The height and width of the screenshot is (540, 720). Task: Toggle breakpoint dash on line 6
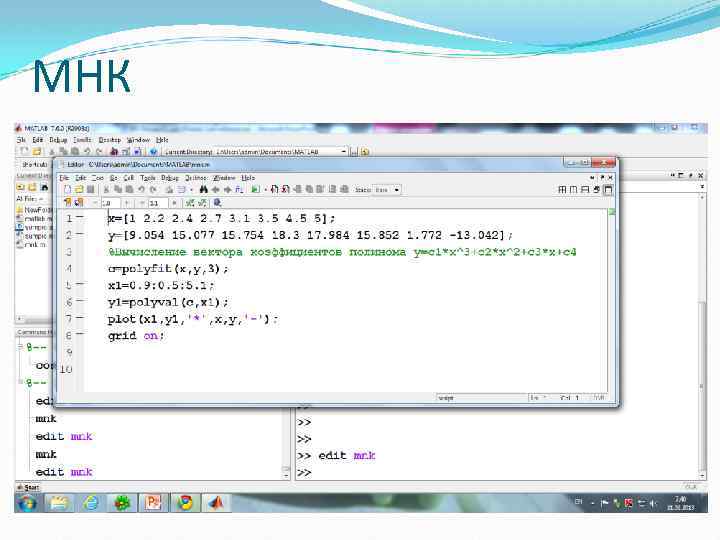click(80, 301)
